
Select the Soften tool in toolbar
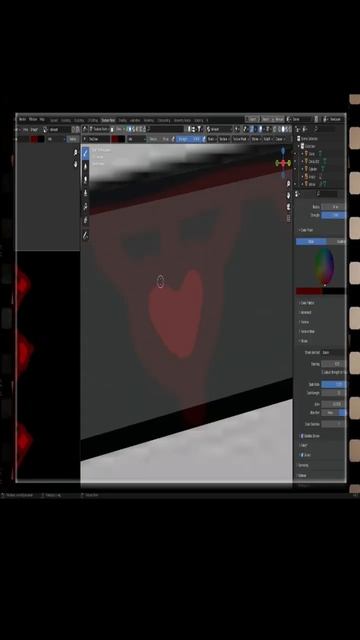pos(85,167)
